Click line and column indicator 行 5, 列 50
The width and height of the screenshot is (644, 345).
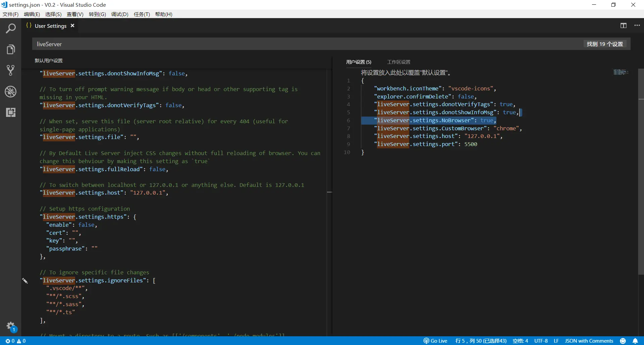[481, 341]
